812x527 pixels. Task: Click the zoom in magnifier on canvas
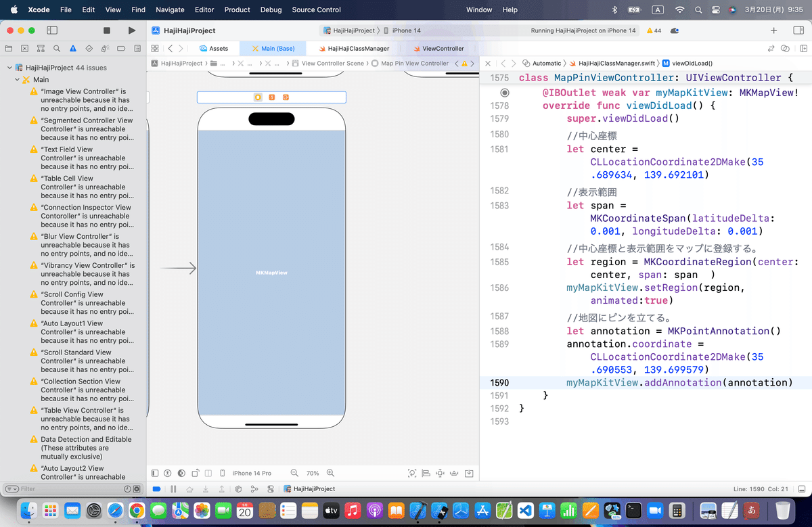point(331,473)
